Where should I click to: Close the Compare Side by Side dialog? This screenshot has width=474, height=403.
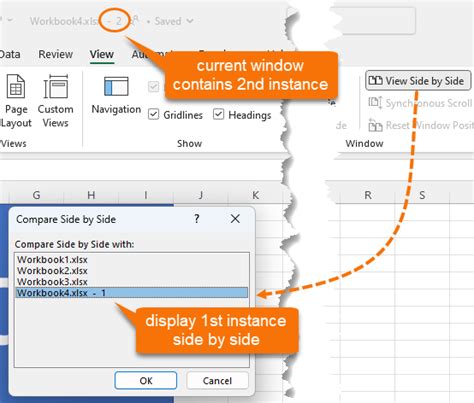pos(235,219)
